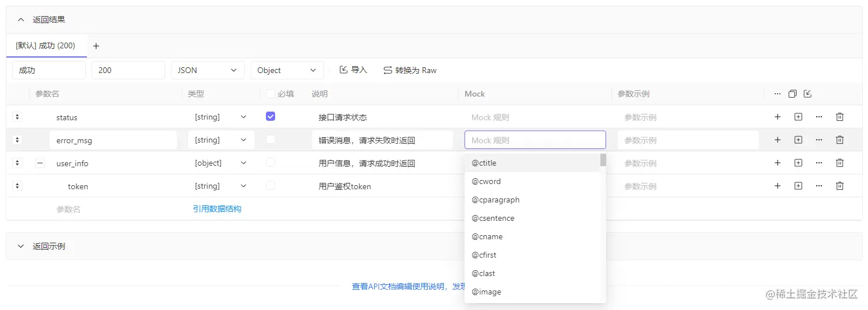Image resolution: width=868 pixels, height=310 pixels.
Task: Click the 导入 import button
Action: tap(353, 70)
